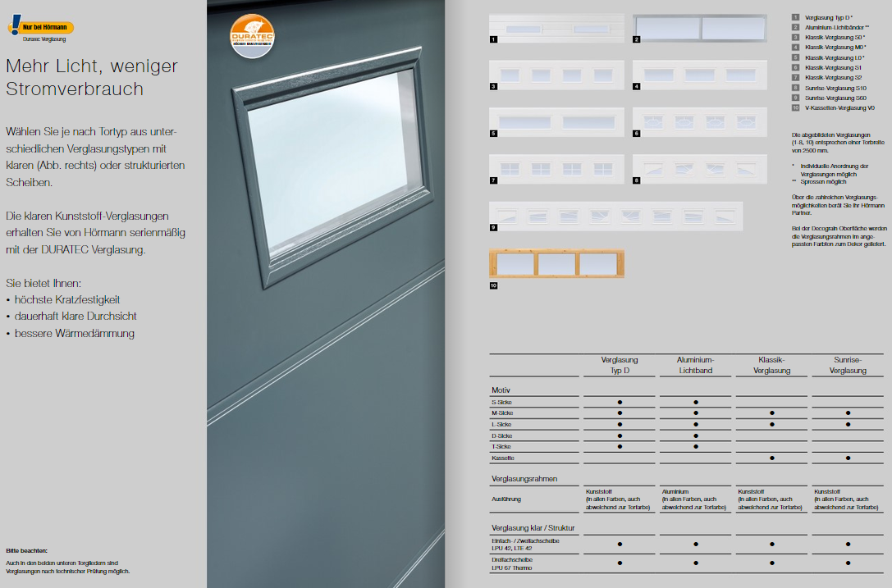Click legend entry 'V-Kassetten-Verglasung V0'

coord(839,107)
